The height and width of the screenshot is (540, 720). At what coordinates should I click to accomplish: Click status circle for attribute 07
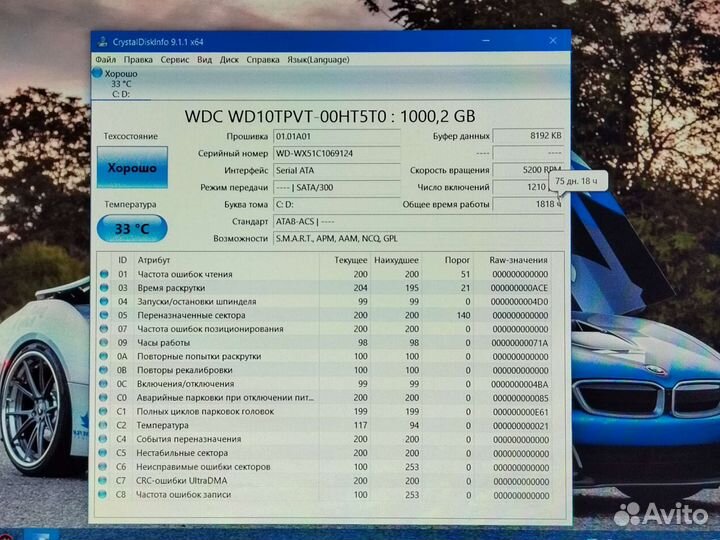[104, 329]
